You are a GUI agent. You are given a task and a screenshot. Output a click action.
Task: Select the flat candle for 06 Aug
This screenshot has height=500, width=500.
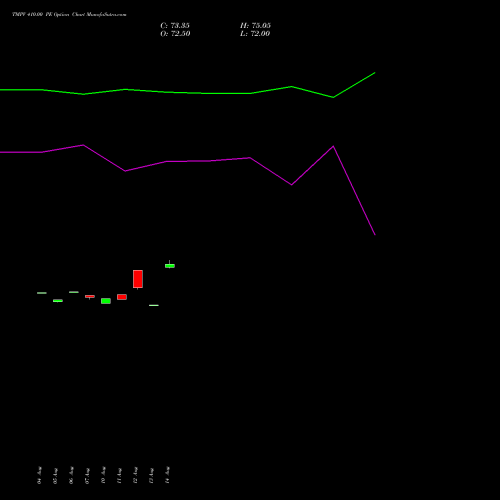74,292
